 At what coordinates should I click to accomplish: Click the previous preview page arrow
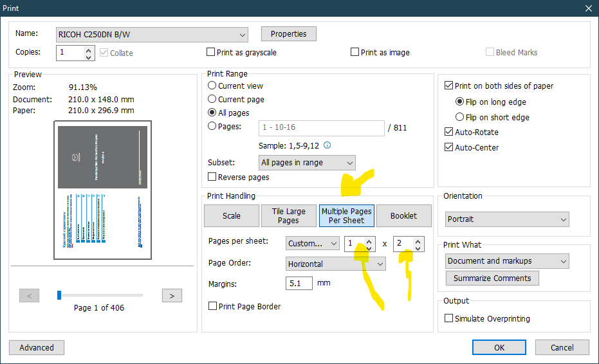tap(29, 296)
